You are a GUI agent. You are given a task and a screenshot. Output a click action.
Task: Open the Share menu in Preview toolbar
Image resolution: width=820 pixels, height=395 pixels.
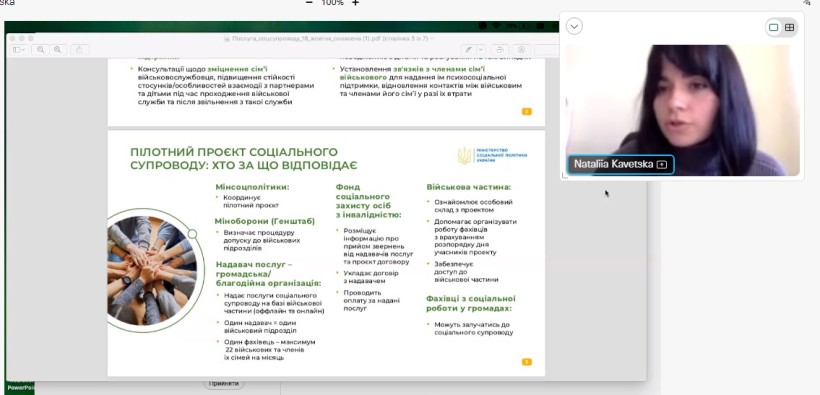[79, 50]
